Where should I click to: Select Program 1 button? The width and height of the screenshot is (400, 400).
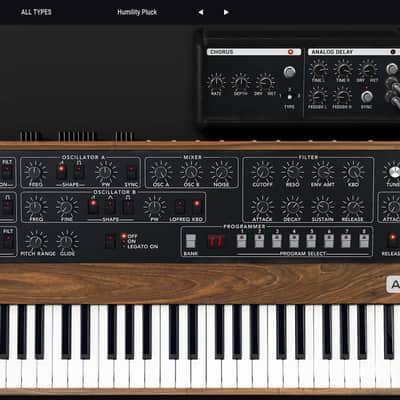pos(242,241)
